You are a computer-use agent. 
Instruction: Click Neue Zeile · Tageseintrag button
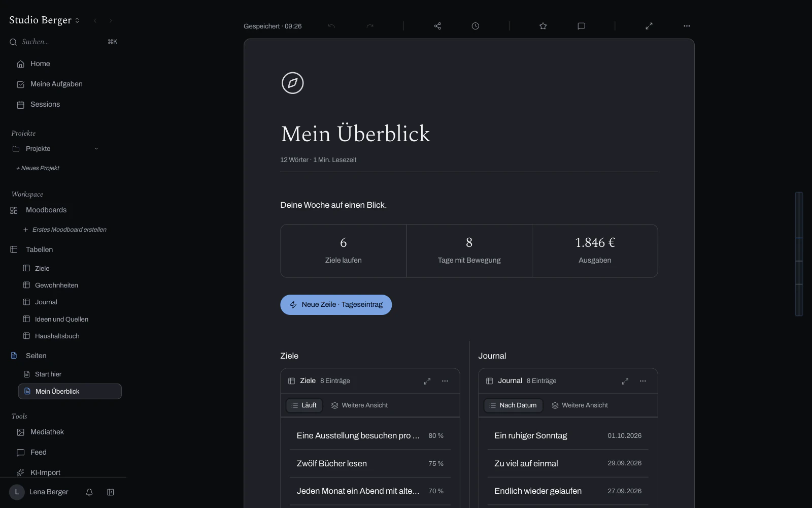click(x=336, y=305)
